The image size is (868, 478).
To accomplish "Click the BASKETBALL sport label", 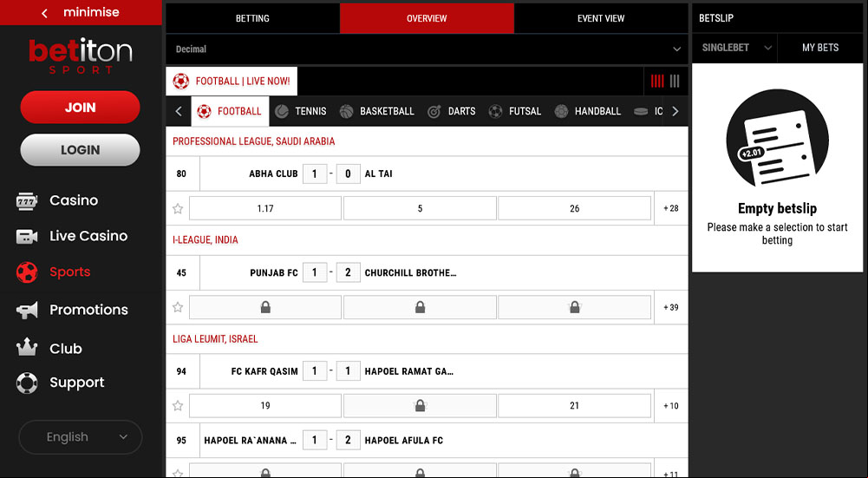I will click(x=387, y=111).
